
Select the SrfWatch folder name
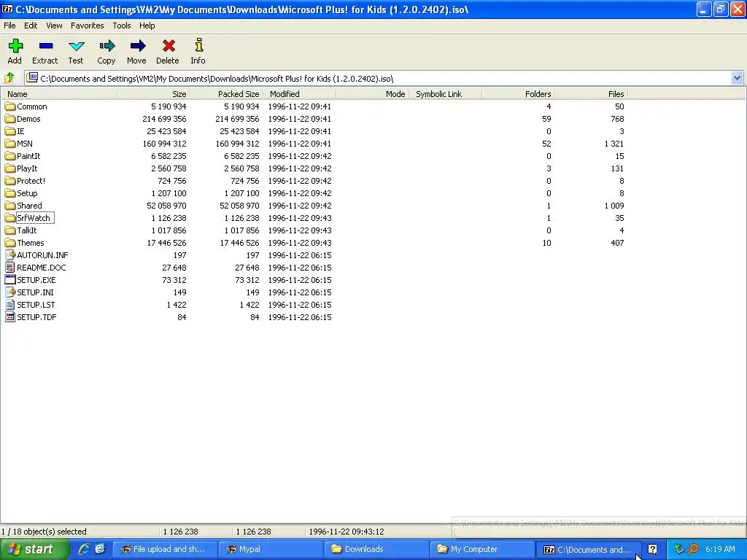click(x=34, y=217)
